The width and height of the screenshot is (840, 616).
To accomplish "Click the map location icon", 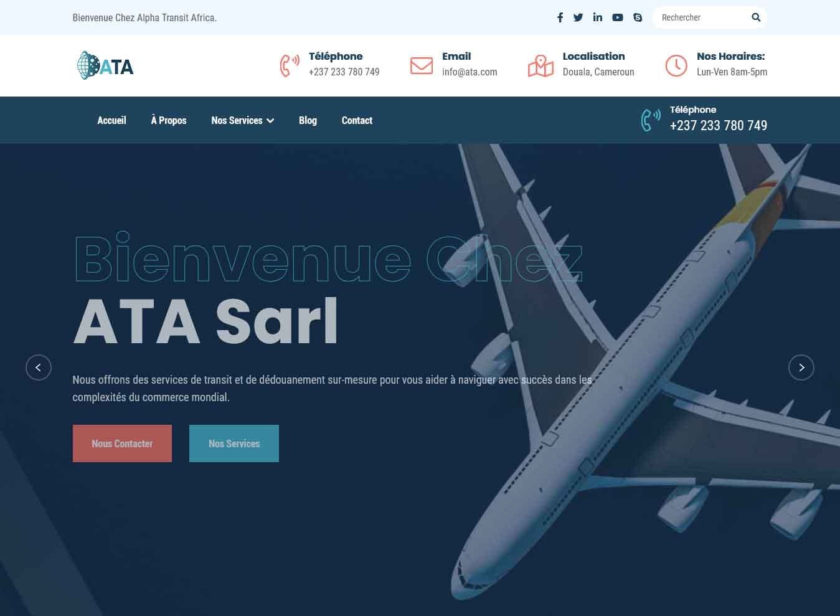I will point(540,65).
